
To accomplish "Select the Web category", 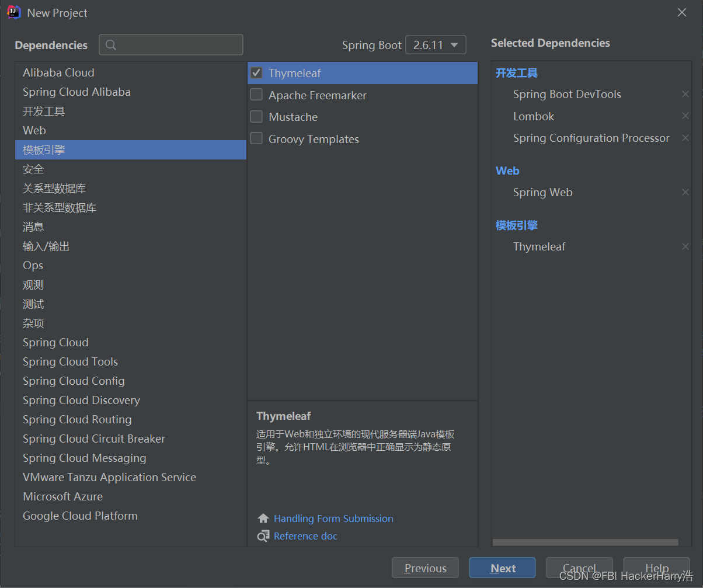I will point(131,130).
